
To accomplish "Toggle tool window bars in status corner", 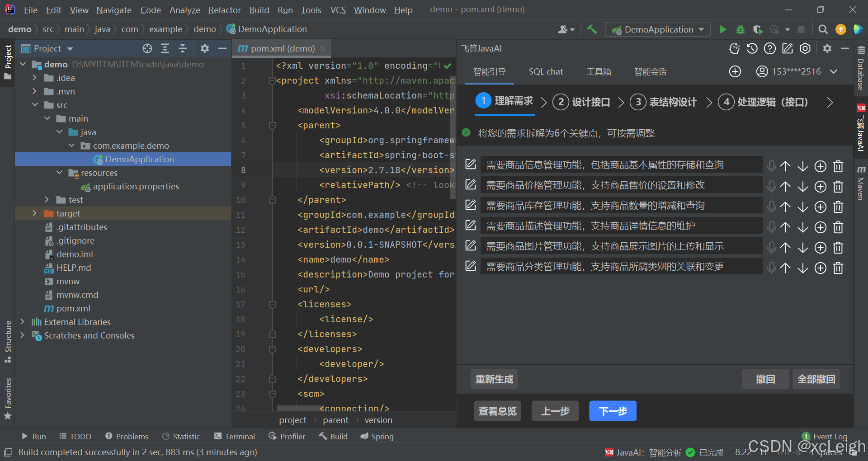I will (x=8, y=452).
